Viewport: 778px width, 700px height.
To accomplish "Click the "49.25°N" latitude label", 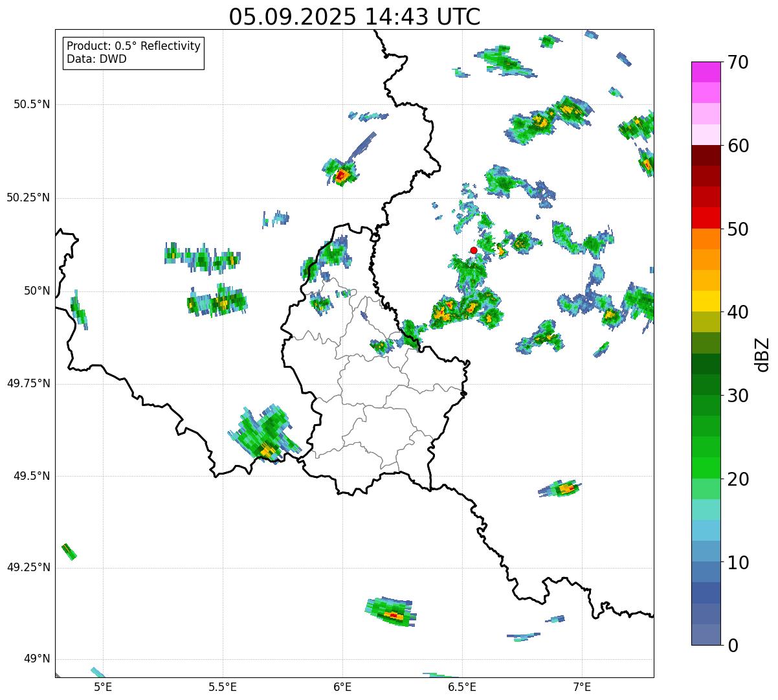I will [28, 567].
